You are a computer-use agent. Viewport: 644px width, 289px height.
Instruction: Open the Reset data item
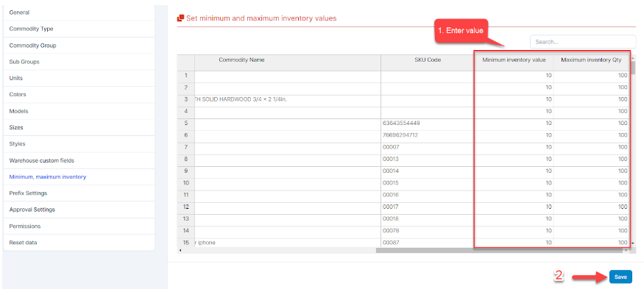(x=79, y=243)
